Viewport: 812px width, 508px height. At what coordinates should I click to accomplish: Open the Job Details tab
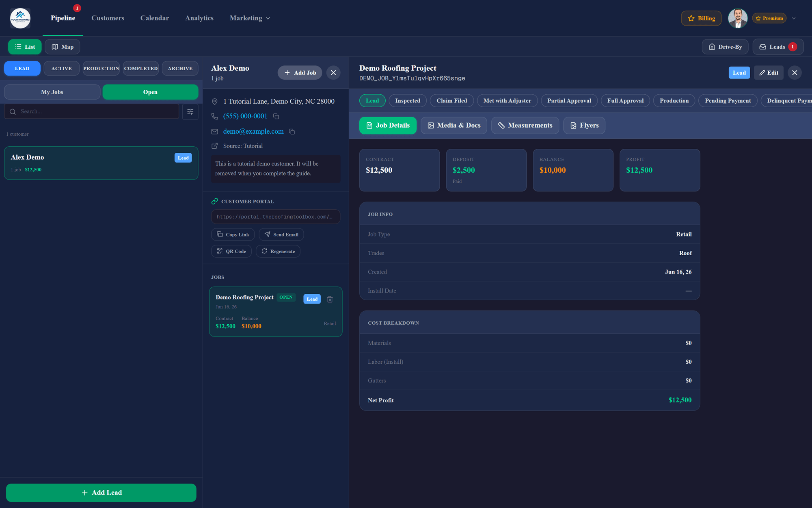(x=388, y=126)
